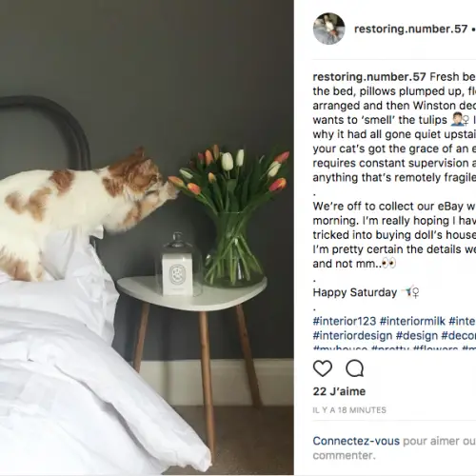
Task: Click the Connectez-vous login link
Action: tap(356, 441)
